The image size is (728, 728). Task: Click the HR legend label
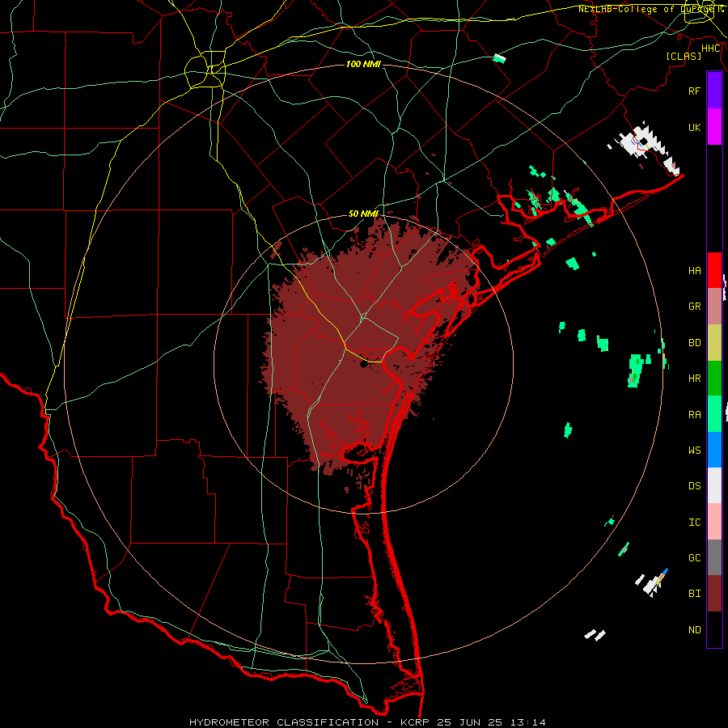click(694, 379)
